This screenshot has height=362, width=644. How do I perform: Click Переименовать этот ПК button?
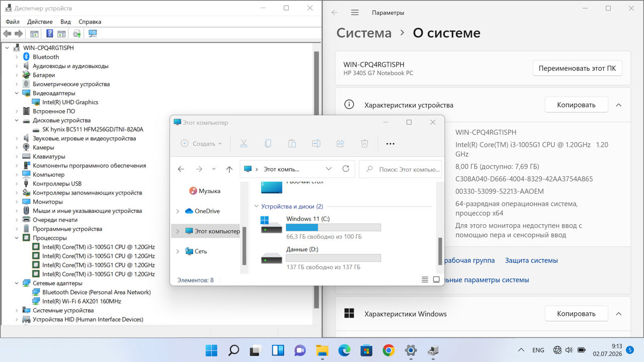point(577,68)
